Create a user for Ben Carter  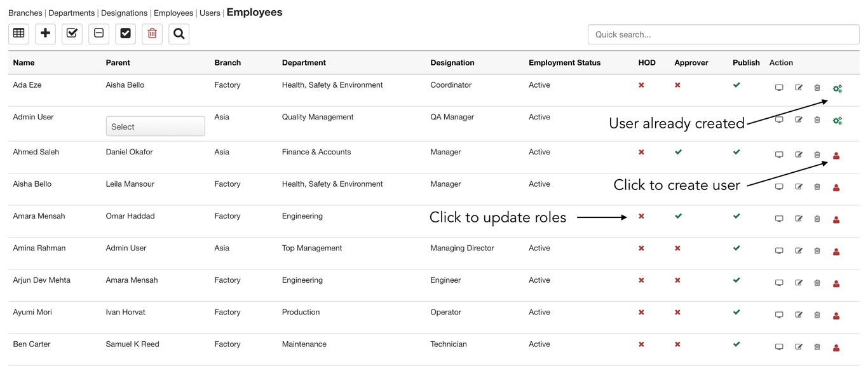click(x=836, y=348)
